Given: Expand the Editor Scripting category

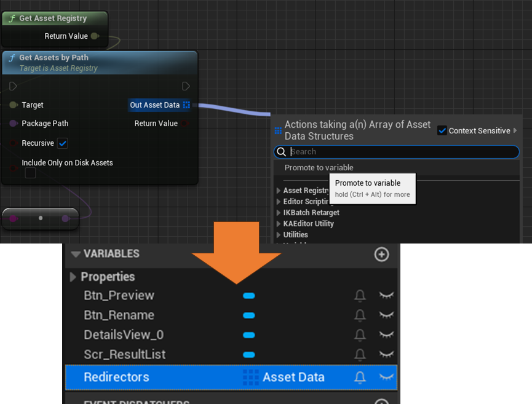Looking at the screenshot, I should pyautogui.click(x=279, y=202).
